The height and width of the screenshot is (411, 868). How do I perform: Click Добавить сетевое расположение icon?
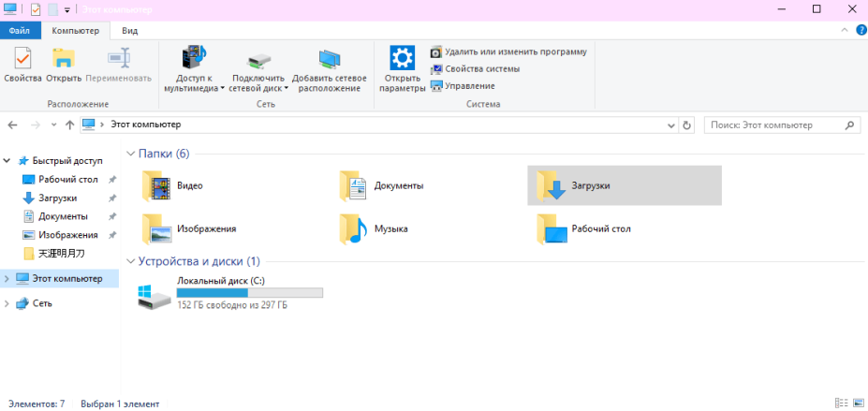329,60
